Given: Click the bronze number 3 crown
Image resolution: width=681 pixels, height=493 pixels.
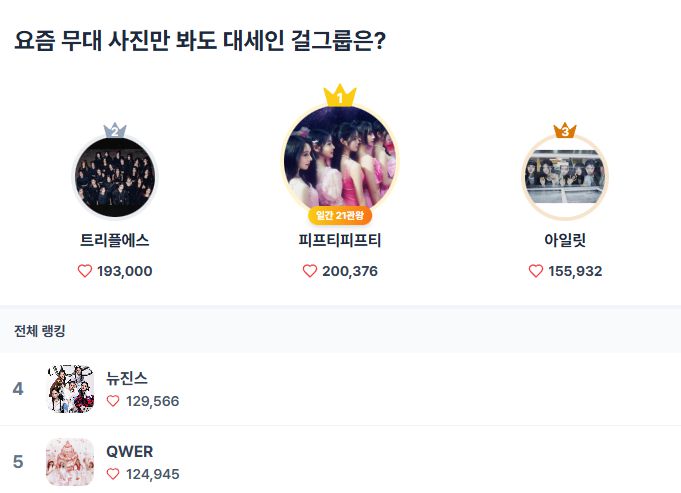Looking at the screenshot, I should pos(565,130).
